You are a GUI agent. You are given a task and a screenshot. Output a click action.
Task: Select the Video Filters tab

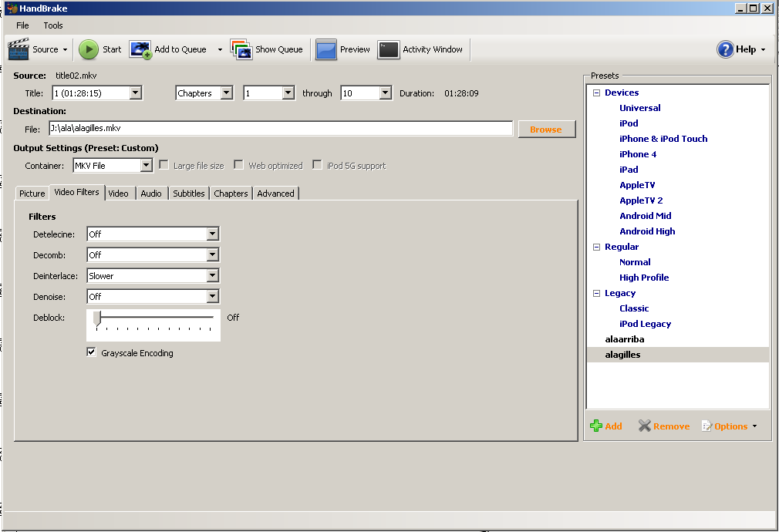click(76, 192)
